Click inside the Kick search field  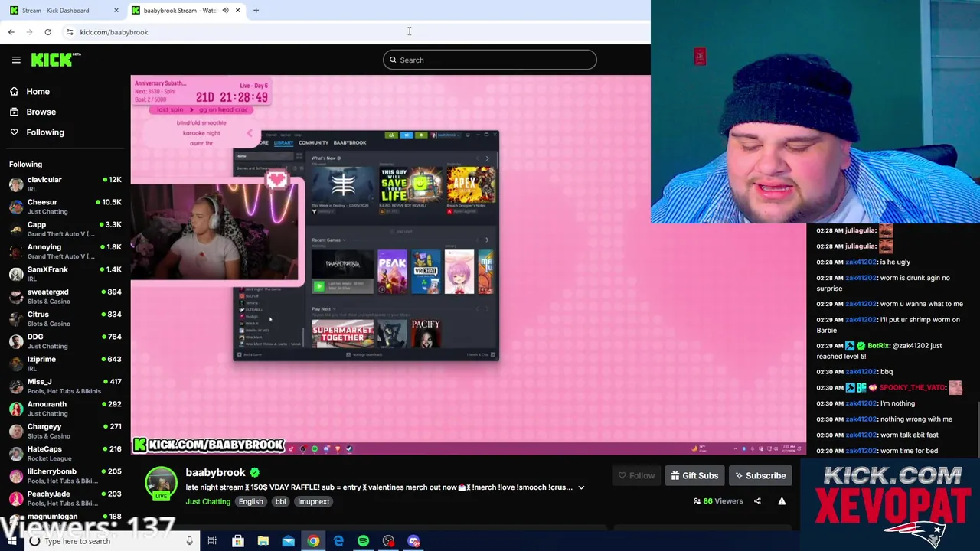[x=490, y=60]
